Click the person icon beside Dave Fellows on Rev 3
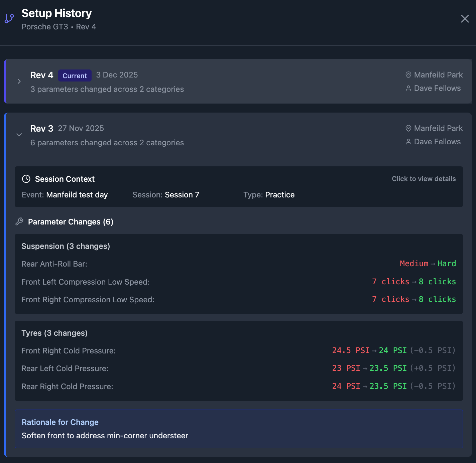The width and height of the screenshot is (476, 463). click(408, 142)
